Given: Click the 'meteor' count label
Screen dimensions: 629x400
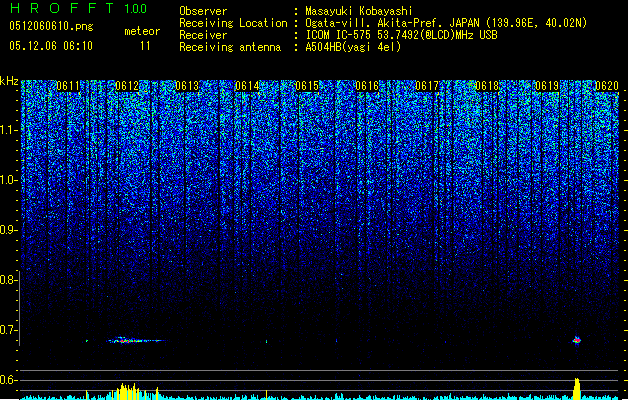Looking at the screenshot, I should pyautogui.click(x=142, y=31).
